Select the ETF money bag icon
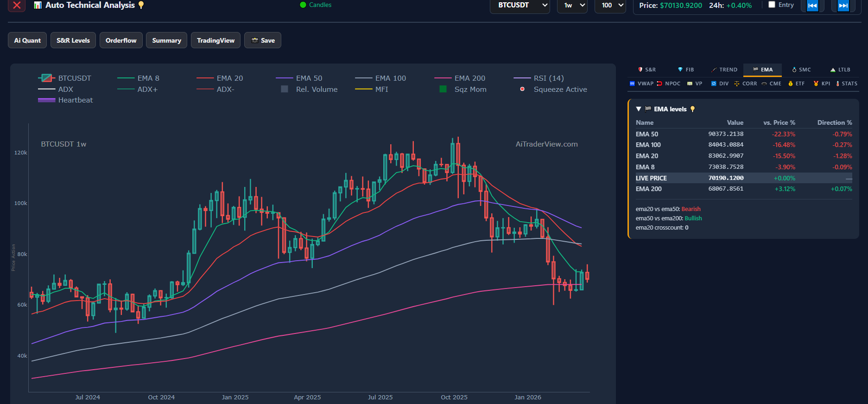The height and width of the screenshot is (404, 868). pos(791,83)
